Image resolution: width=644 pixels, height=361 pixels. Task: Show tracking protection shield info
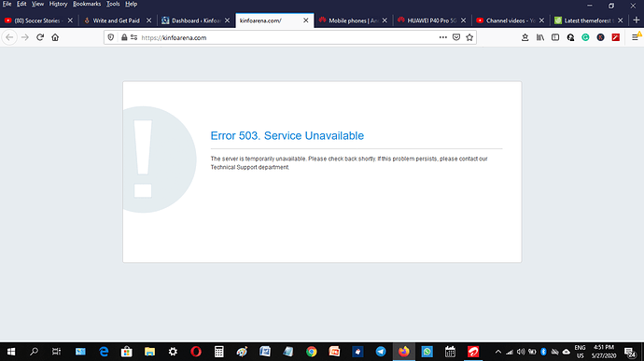[111, 37]
